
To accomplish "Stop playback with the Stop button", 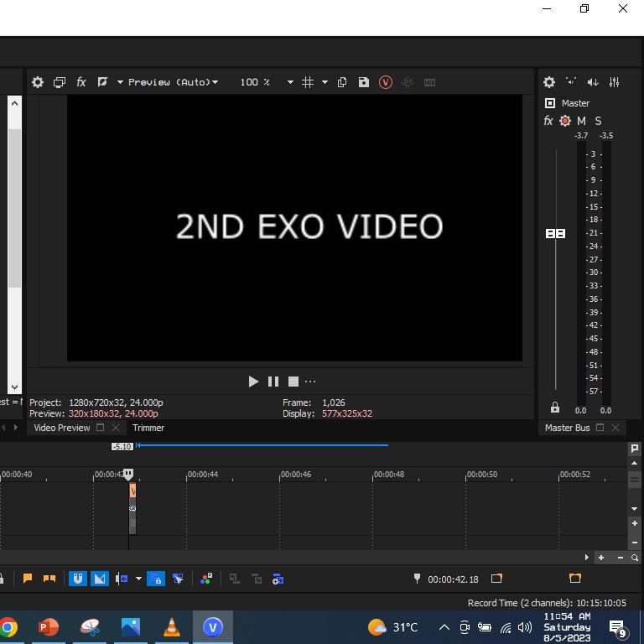I will [293, 382].
